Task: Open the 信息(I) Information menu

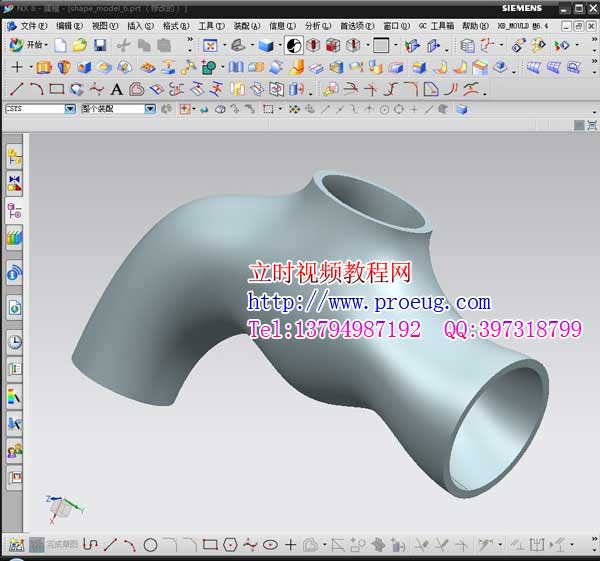Action: 282,26
